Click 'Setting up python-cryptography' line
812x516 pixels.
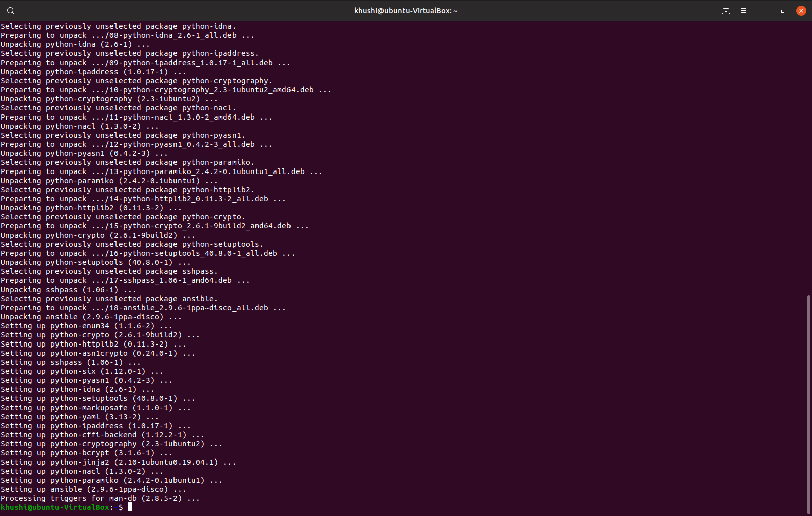(x=111, y=444)
